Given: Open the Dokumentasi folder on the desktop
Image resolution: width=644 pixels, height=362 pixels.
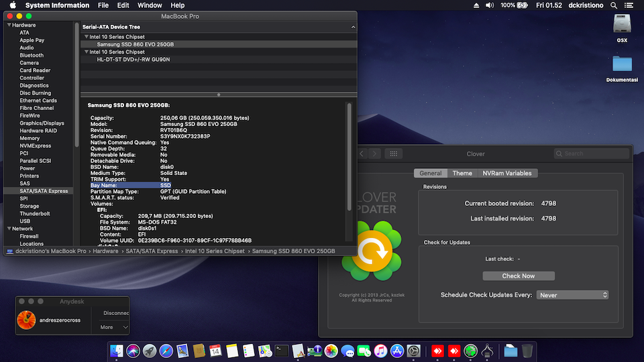Looking at the screenshot, I should (x=622, y=64).
